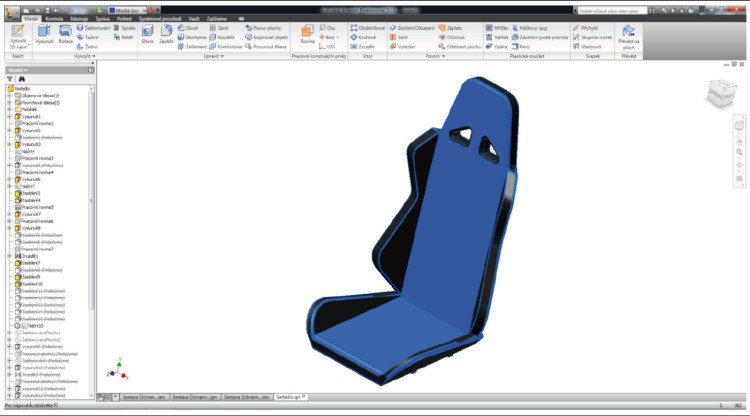Select the Mřížka (Grill) tool

[496, 28]
